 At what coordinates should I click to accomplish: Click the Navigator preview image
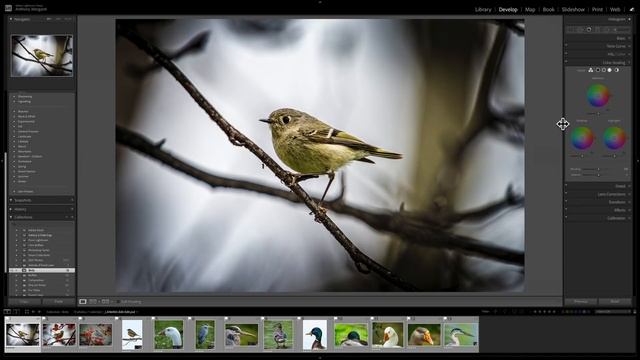pos(42,56)
